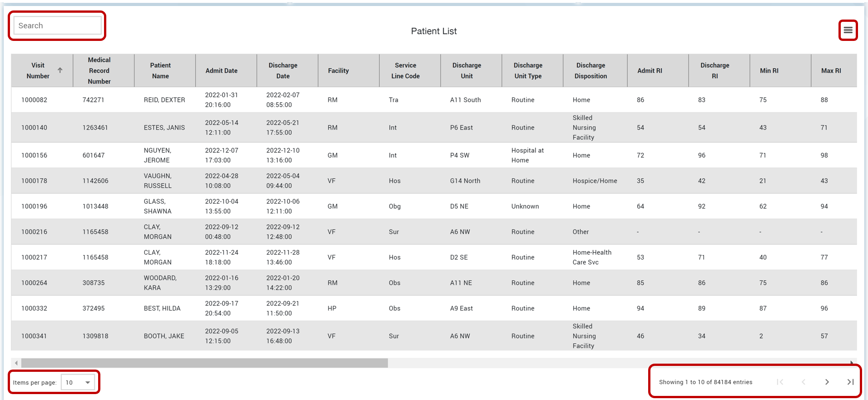The width and height of the screenshot is (868, 400).
Task: Click discharge unit A11 South
Action: pos(466,100)
